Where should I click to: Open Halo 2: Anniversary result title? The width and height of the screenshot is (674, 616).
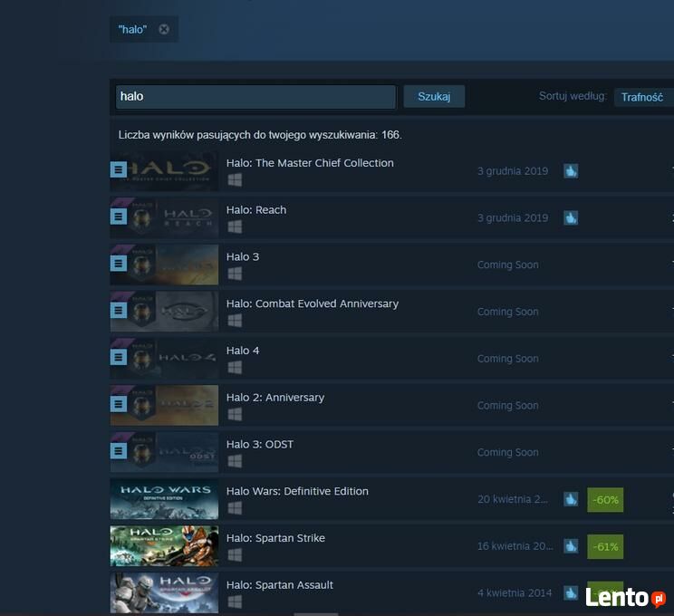click(x=275, y=398)
